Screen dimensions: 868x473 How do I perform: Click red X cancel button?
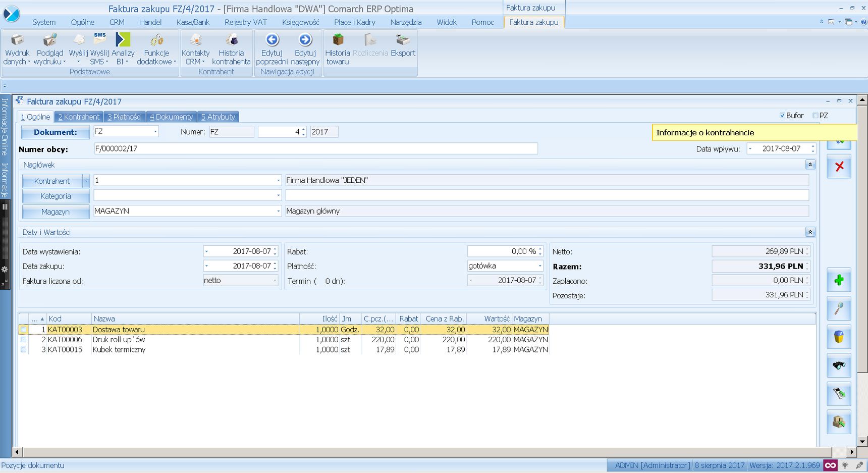pos(839,166)
